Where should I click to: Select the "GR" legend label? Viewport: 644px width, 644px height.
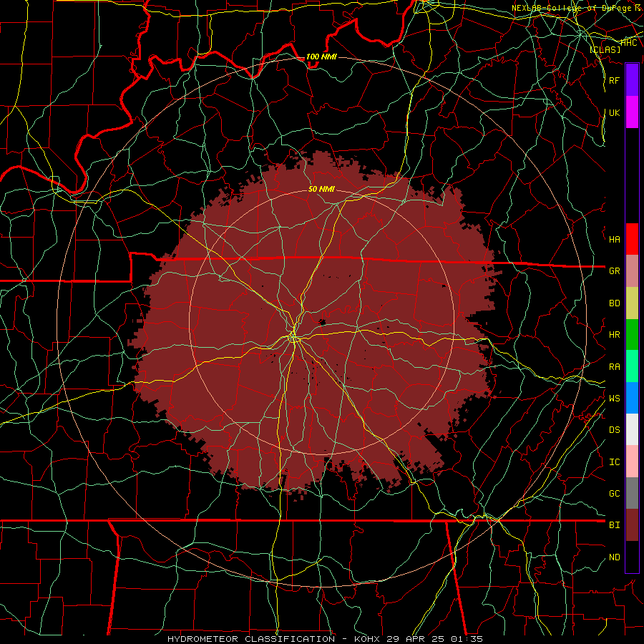614,271
